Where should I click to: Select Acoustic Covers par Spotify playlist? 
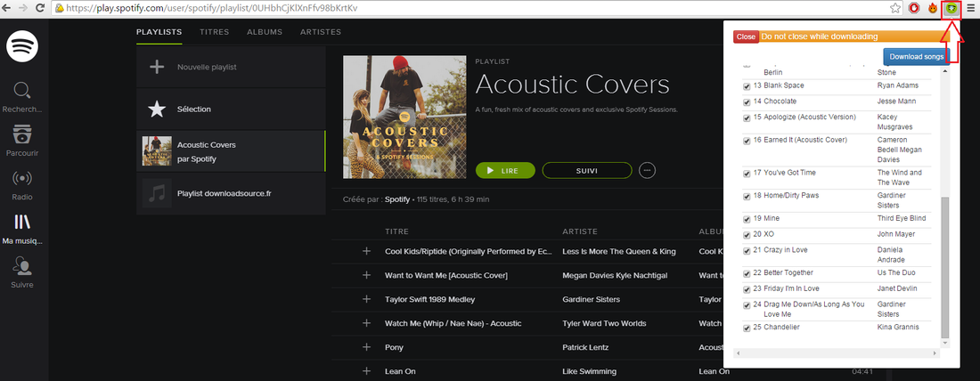(231, 151)
